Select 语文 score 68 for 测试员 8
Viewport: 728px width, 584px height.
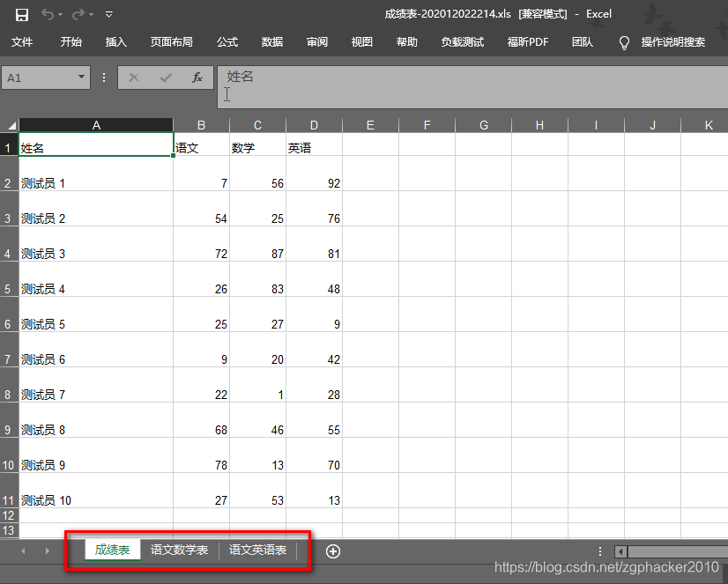(202, 420)
